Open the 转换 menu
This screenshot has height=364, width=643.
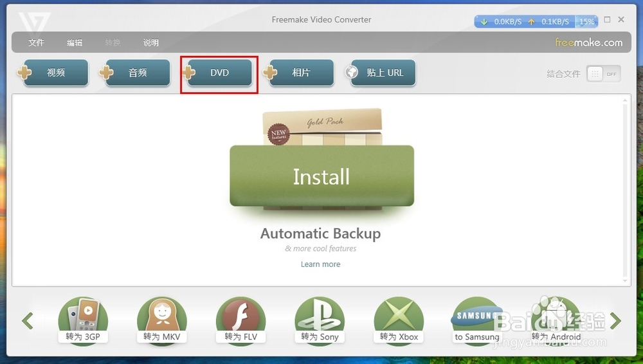click(113, 42)
